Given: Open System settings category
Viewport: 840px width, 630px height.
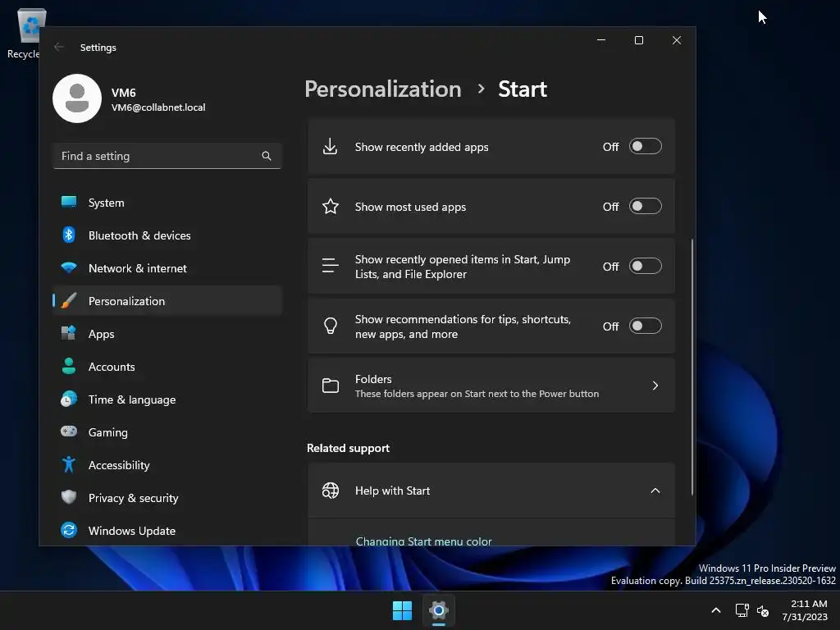Looking at the screenshot, I should 167,203.
